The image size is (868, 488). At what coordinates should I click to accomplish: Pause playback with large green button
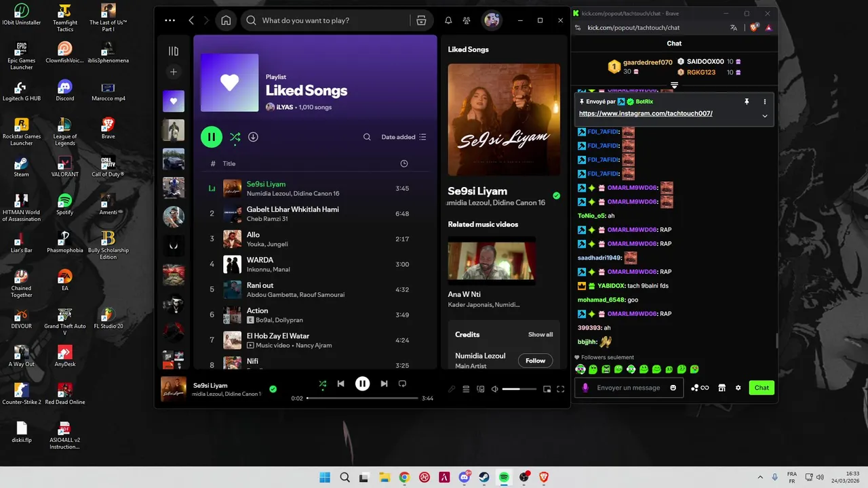pos(212,137)
